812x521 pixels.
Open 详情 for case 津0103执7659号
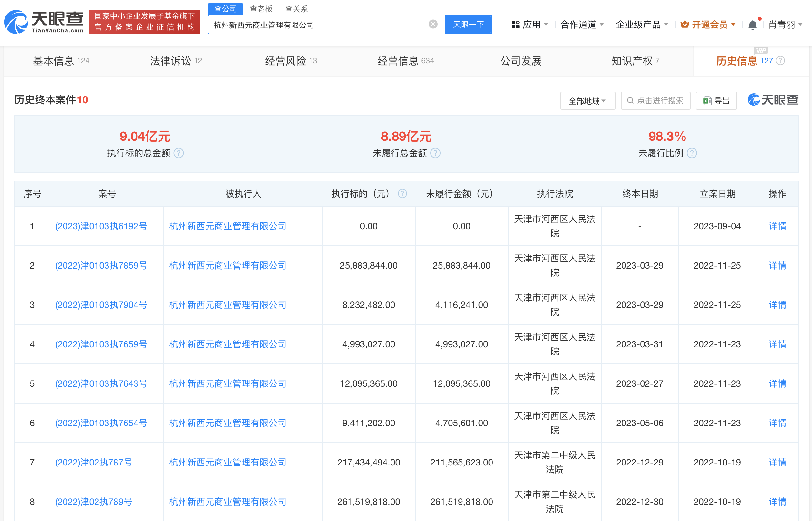777,344
